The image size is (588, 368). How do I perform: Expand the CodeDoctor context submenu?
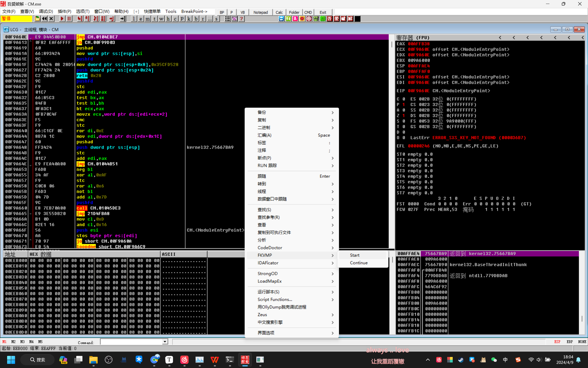point(291,248)
